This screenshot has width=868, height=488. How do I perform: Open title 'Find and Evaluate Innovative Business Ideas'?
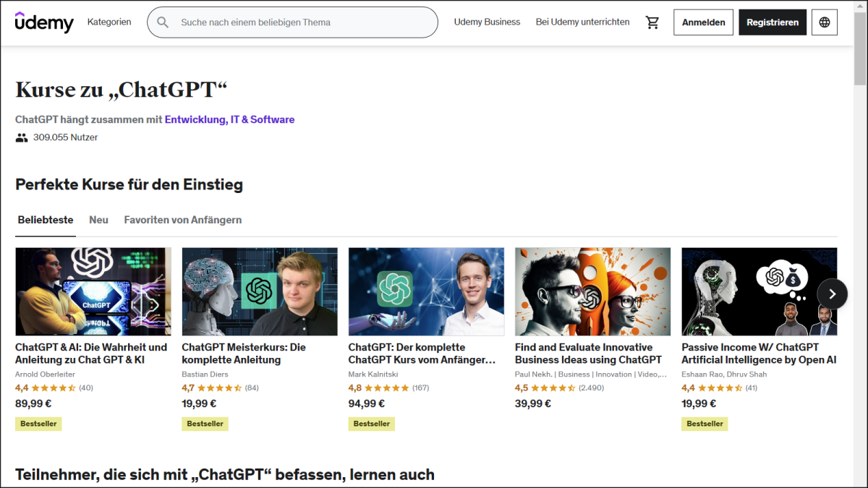click(588, 354)
